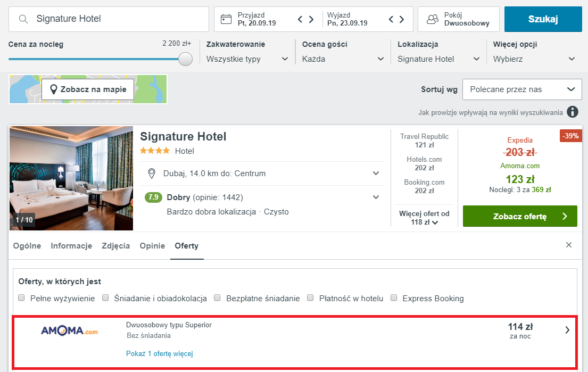This screenshot has height=372, width=588.
Task: Tick Bezpłatne śniadanie checkbox
Action: pyautogui.click(x=217, y=297)
